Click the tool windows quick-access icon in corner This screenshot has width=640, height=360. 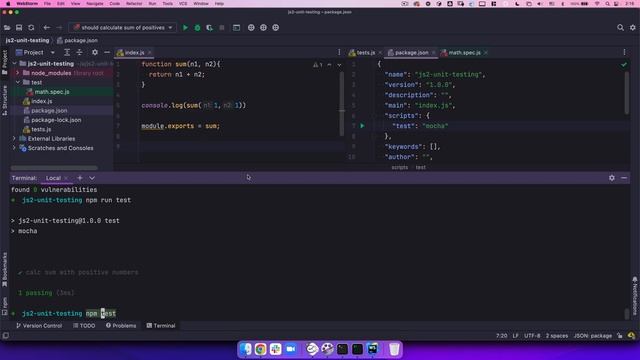click(5, 336)
